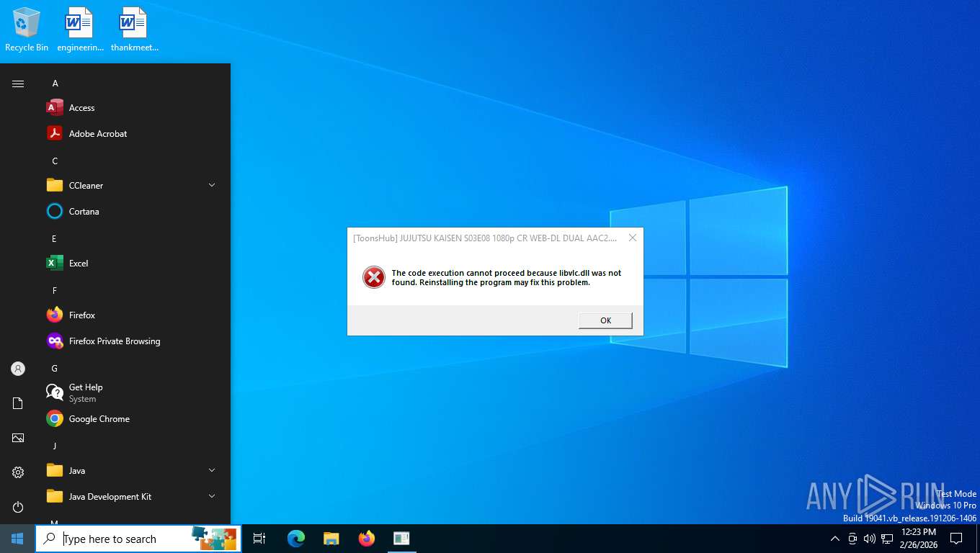Open Firefox from the taskbar
The height and width of the screenshot is (553, 980).
click(367, 539)
